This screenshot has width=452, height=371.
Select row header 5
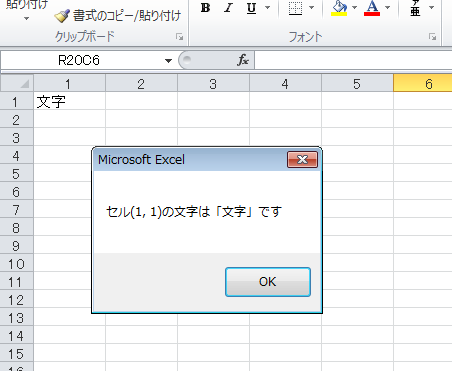tap(17, 173)
